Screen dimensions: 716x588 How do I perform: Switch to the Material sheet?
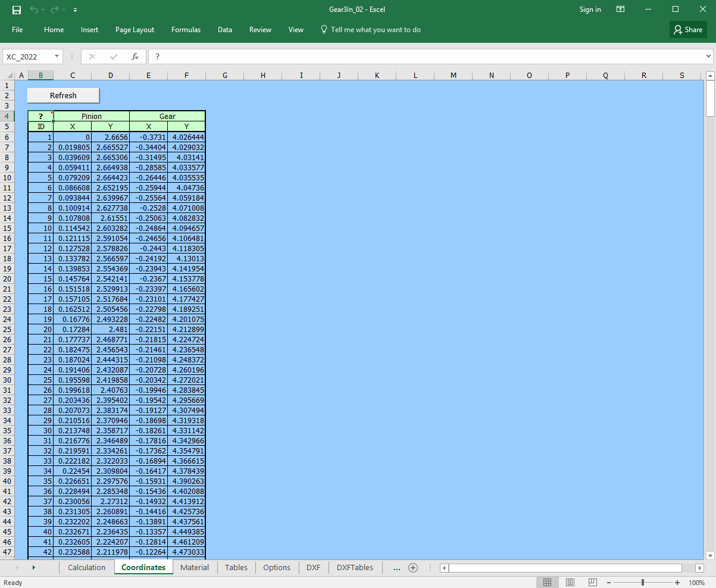coord(195,567)
